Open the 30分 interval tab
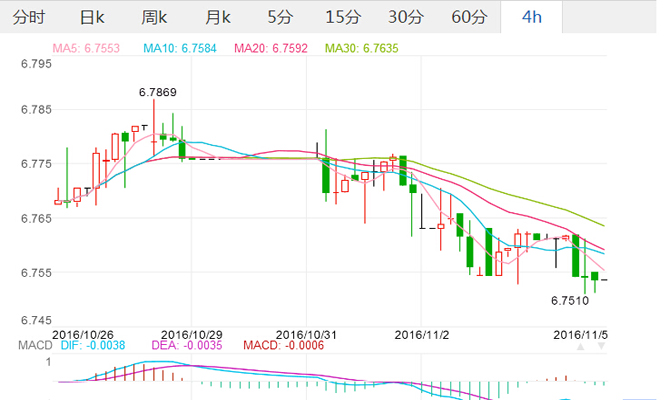Image resolution: width=670 pixels, height=400 pixels. point(405,17)
